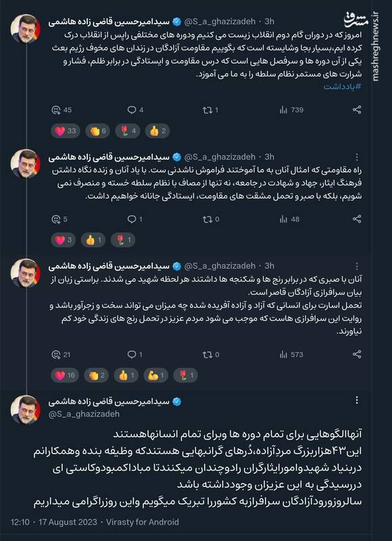
Task: Open the three-dot menu on the bottom post
Action: coord(356,399)
